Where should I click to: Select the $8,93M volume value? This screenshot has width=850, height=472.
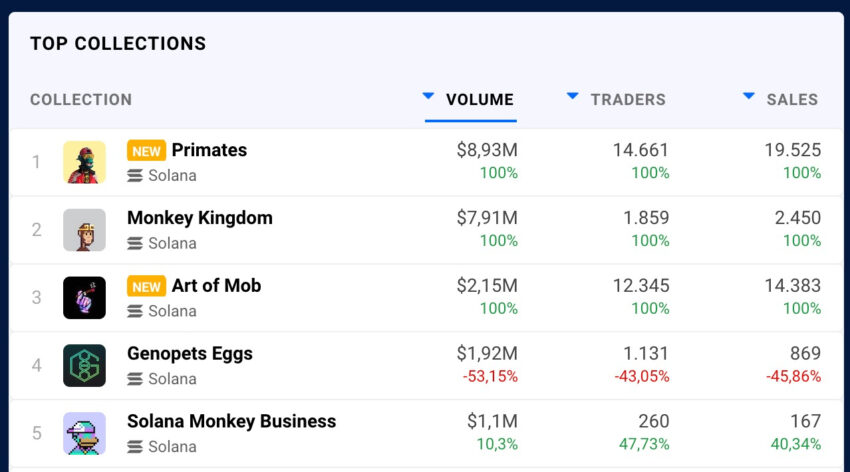(x=487, y=150)
